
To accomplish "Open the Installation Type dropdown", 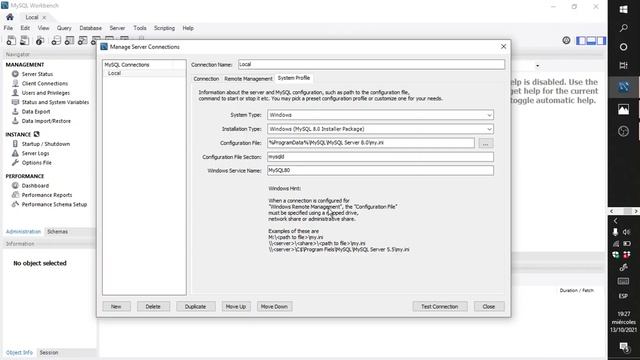I will (380, 129).
